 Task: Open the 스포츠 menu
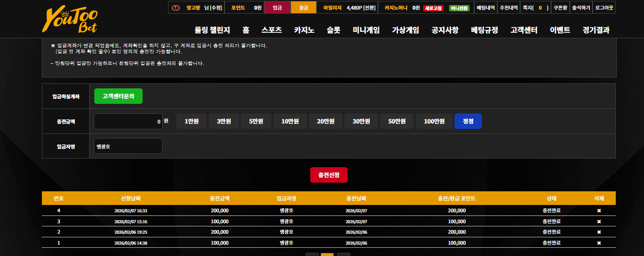pyautogui.click(x=271, y=30)
